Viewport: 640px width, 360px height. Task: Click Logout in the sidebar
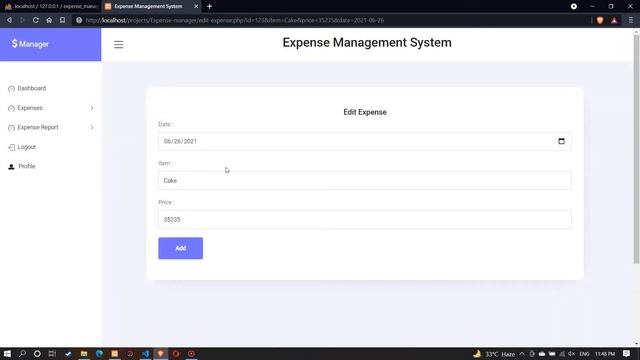[x=27, y=147]
